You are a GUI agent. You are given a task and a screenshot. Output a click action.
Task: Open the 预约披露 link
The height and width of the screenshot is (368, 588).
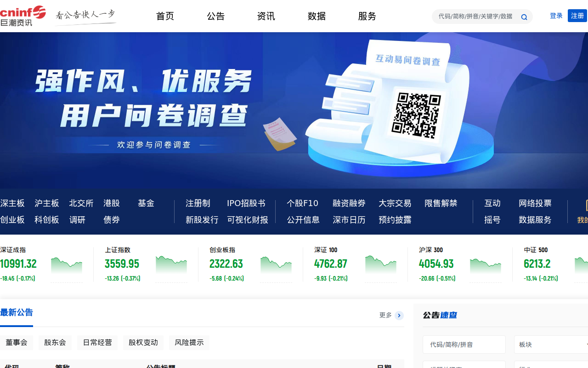click(x=395, y=220)
